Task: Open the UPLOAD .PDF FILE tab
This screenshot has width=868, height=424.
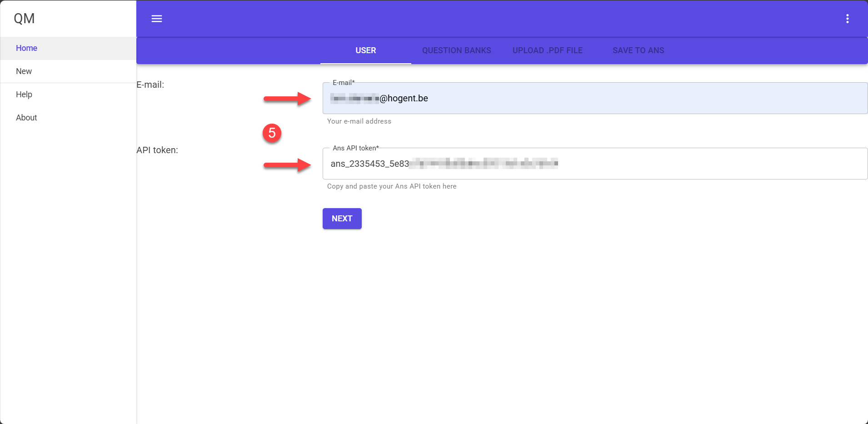Action: point(547,50)
